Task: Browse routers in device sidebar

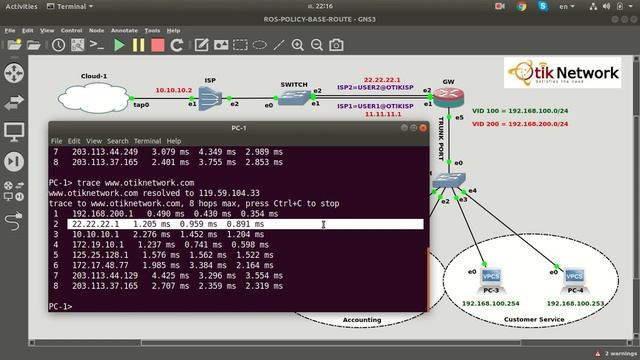Action: 14,73
